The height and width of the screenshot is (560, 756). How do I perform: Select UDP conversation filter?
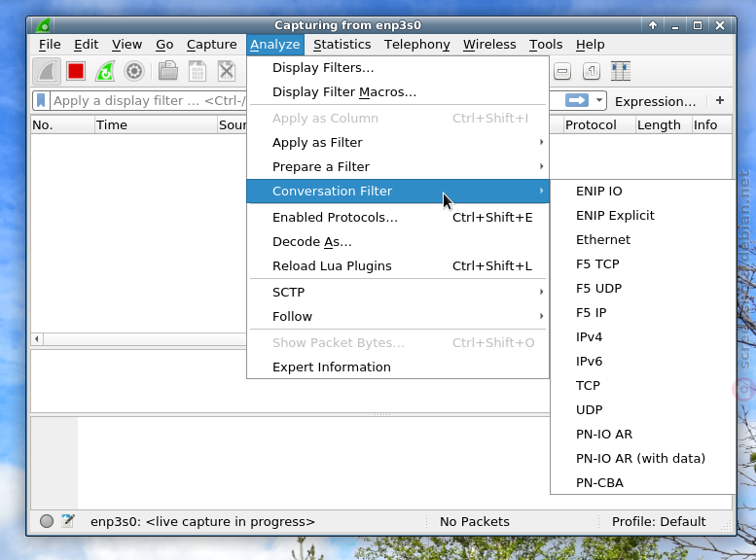coord(643,409)
